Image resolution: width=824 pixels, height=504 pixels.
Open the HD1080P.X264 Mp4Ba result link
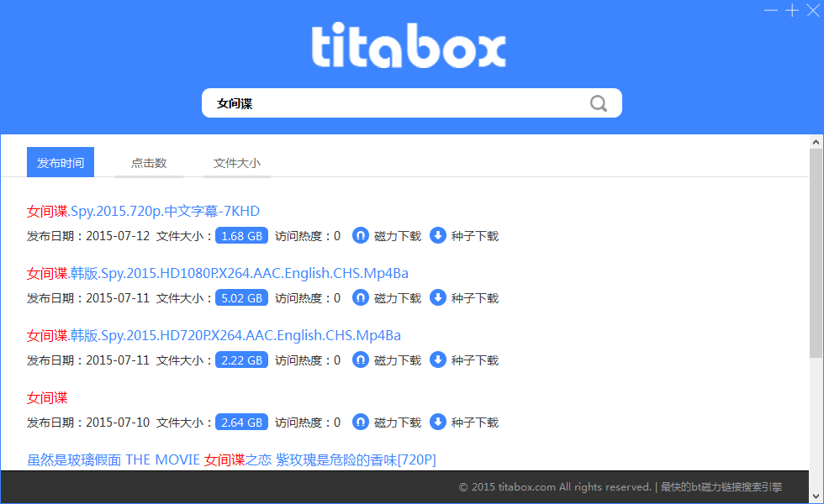[218, 273]
